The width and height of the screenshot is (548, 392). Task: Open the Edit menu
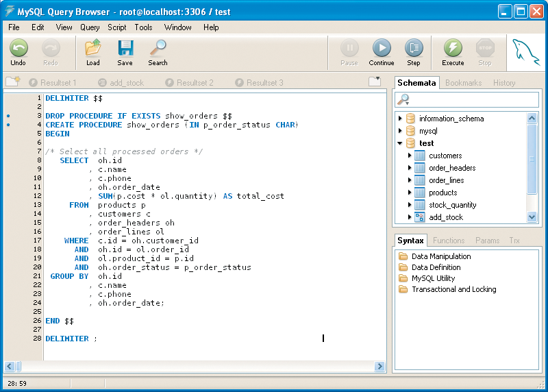point(38,27)
